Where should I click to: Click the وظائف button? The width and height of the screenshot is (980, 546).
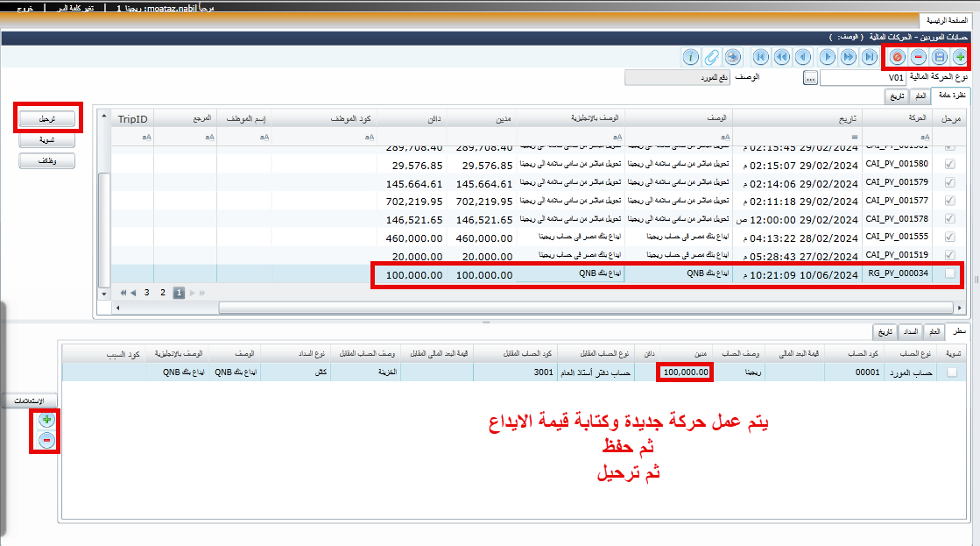pos(47,160)
